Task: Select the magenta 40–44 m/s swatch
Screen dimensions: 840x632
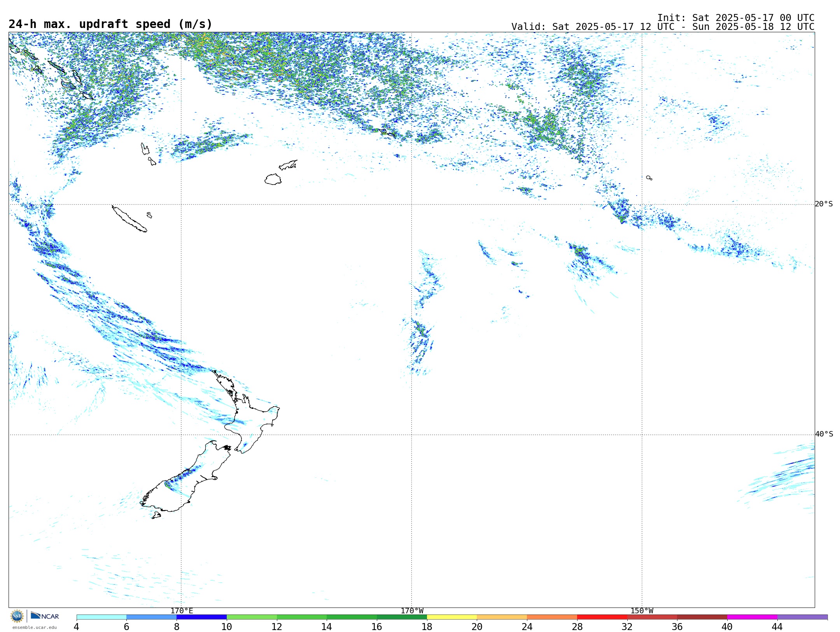Action: tap(752, 617)
